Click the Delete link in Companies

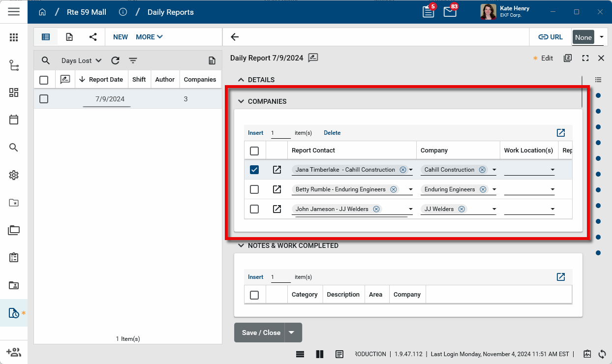click(x=332, y=133)
